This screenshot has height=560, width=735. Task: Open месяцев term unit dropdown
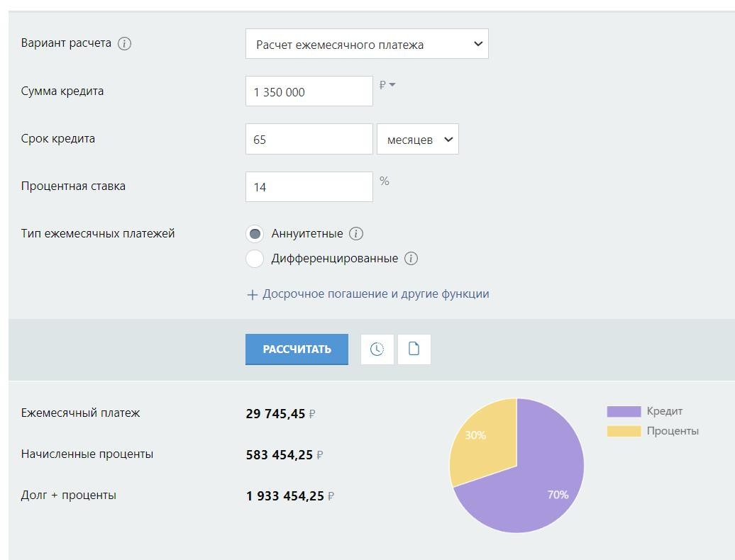pyautogui.click(x=418, y=139)
